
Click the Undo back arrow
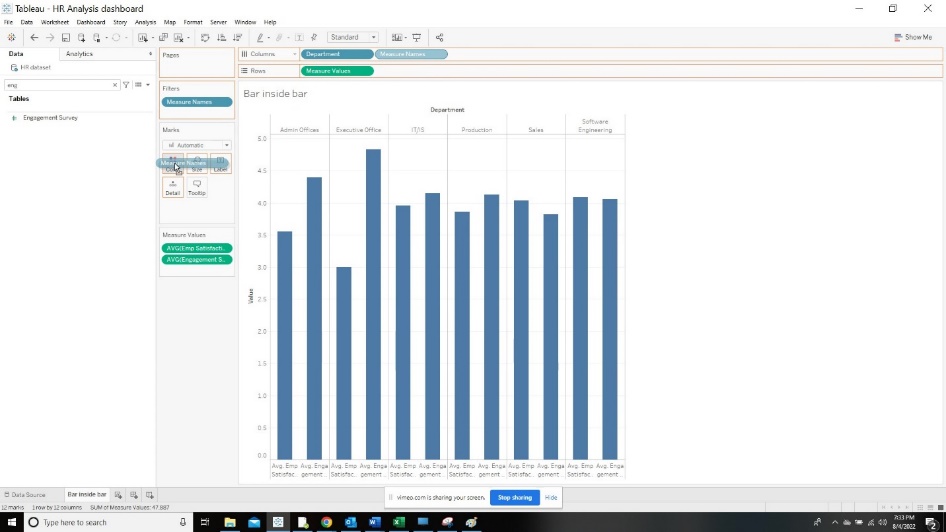click(x=34, y=37)
